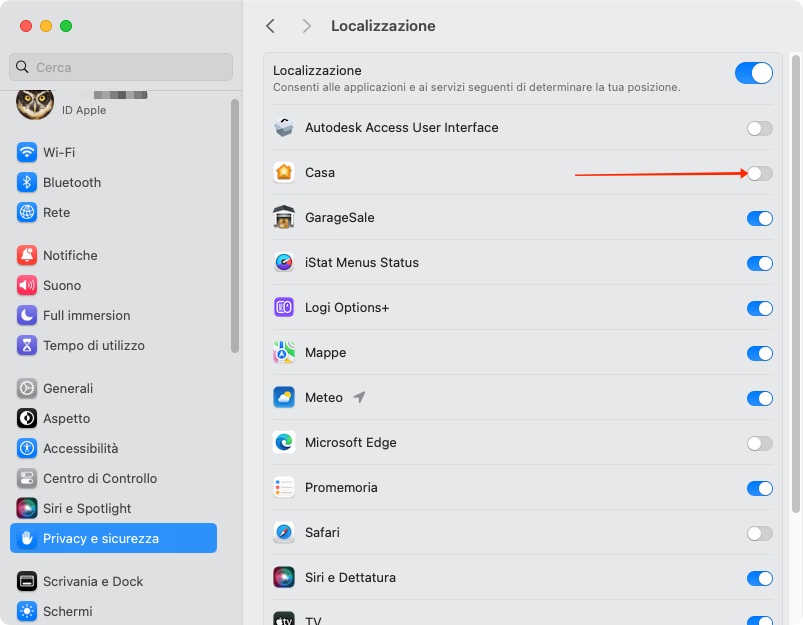Enable location for Casa
This screenshot has height=625, width=803.
click(759, 173)
